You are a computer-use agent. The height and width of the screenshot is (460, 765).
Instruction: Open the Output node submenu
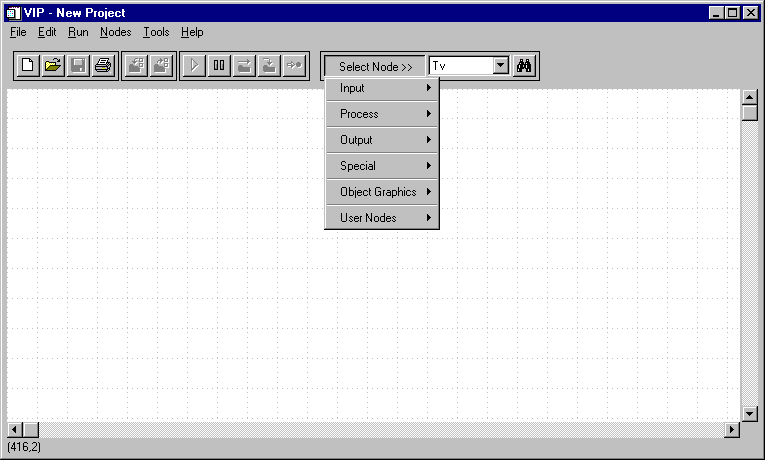[382, 140]
